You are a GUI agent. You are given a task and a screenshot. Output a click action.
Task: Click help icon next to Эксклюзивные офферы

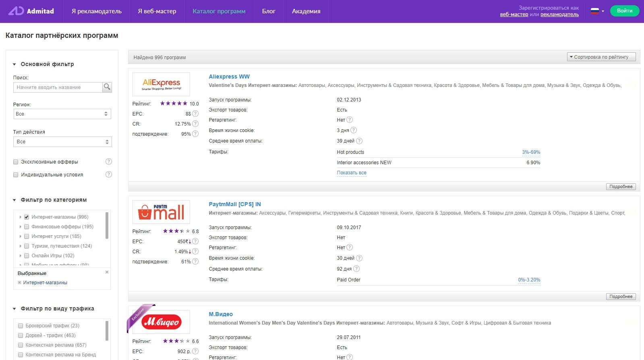pos(108,161)
